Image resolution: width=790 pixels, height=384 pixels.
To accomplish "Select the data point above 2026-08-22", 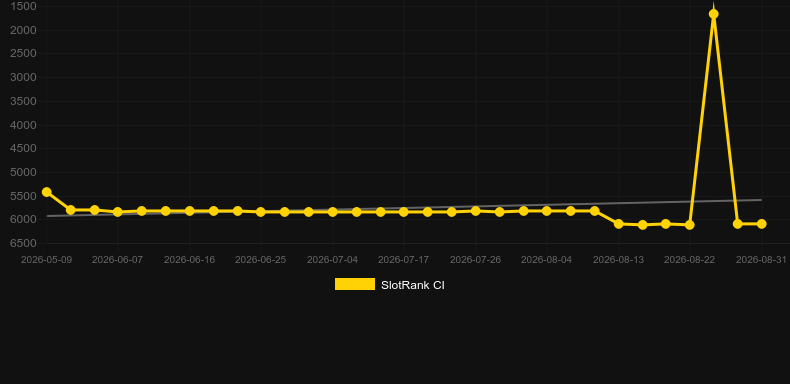I will click(x=690, y=225).
